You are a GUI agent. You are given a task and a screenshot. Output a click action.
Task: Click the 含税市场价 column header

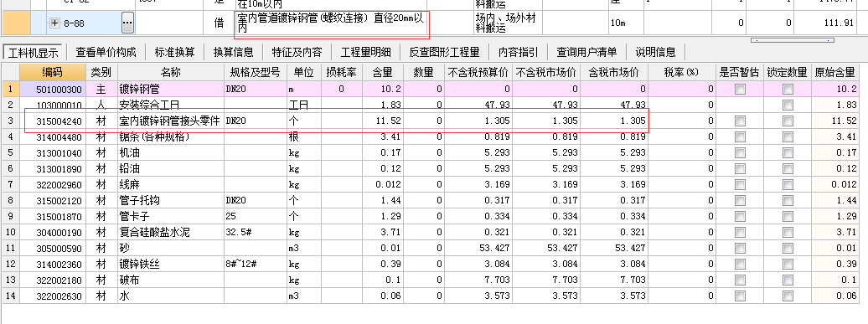pos(614,73)
